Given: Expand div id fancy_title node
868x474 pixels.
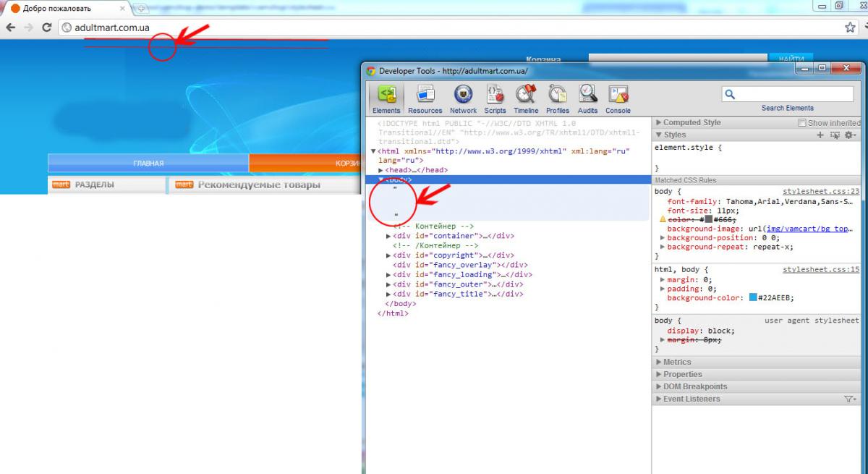Looking at the screenshot, I should click(x=389, y=295).
